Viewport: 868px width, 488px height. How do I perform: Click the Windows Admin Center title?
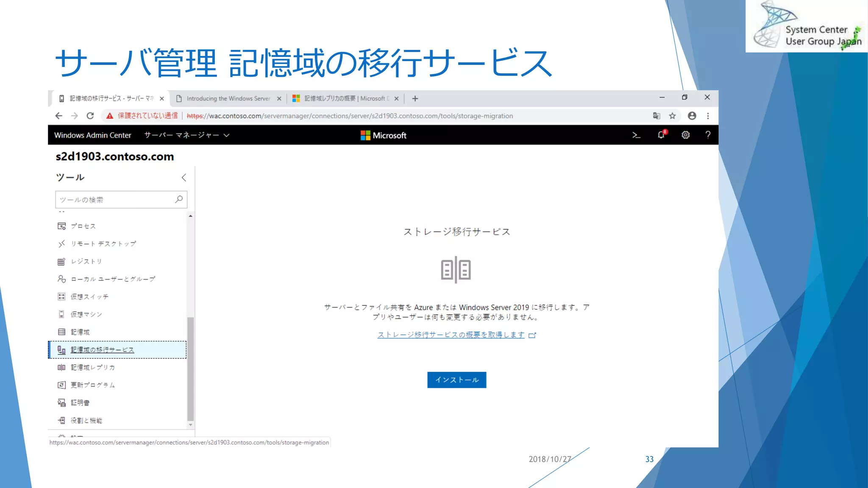[x=93, y=135]
